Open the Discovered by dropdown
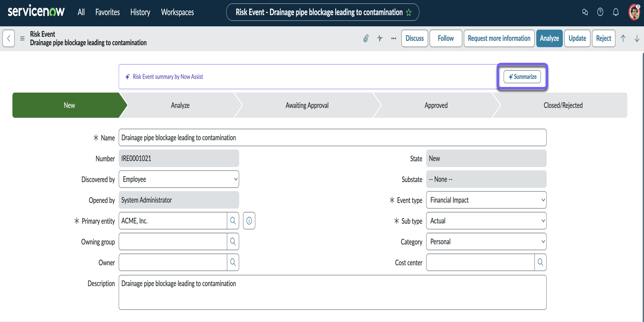This screenshot has height=322, width=644. point(179,179)
